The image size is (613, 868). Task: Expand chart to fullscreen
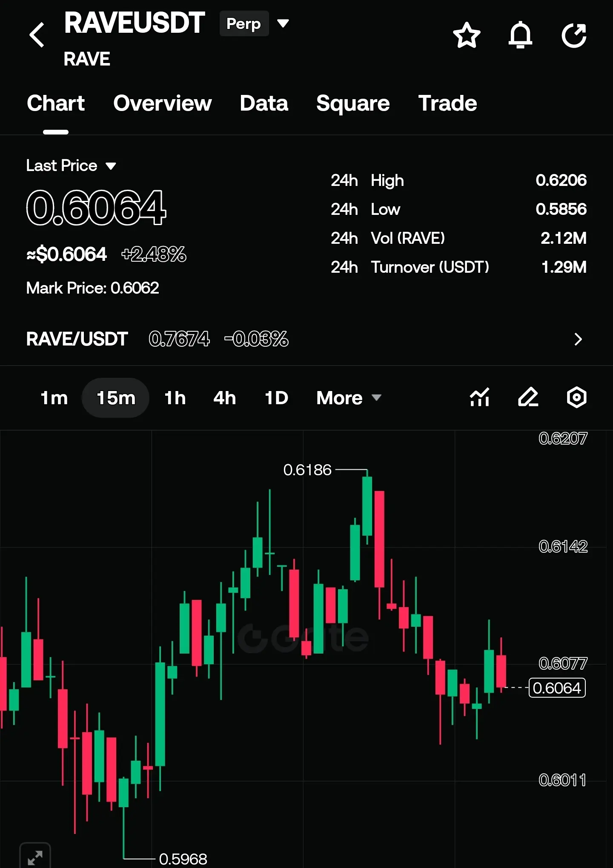[x=35, y=857]
